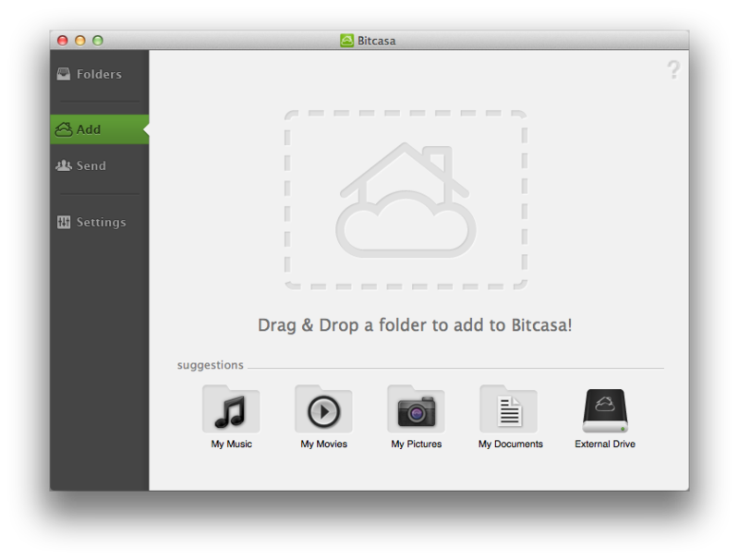Add the My Pictures camera folder
The image size is (739, 560).
(x=416, y=408)
